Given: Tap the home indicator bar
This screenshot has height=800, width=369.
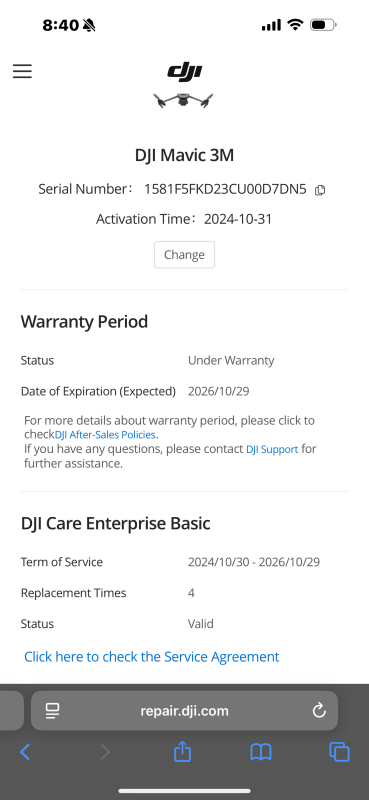Looking at the screenshot, I should point(184,791).
